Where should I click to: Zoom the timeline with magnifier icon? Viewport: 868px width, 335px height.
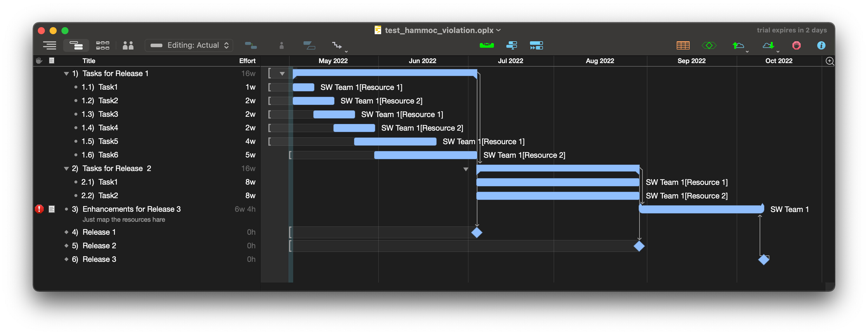(829, 61)
